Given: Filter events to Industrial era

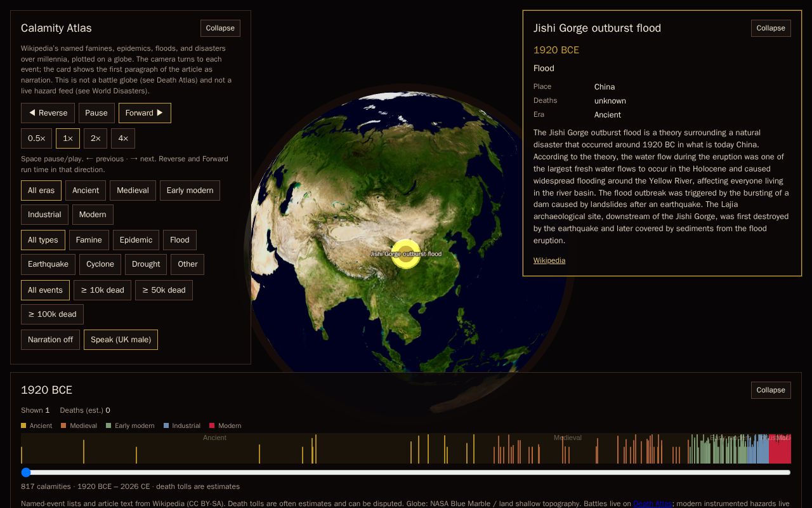Looking at the screenshot, I should pyautogui.click(x=44, y=215).
